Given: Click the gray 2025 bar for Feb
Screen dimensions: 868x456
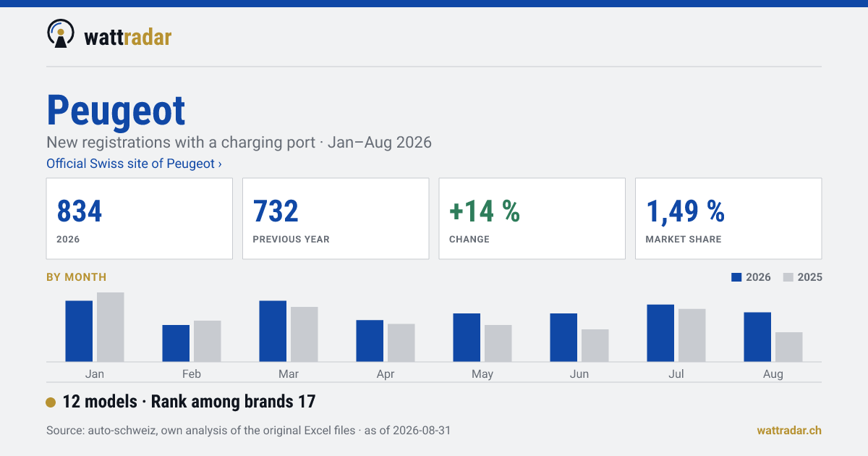Looking at the screenshot, I should (208, 341).
